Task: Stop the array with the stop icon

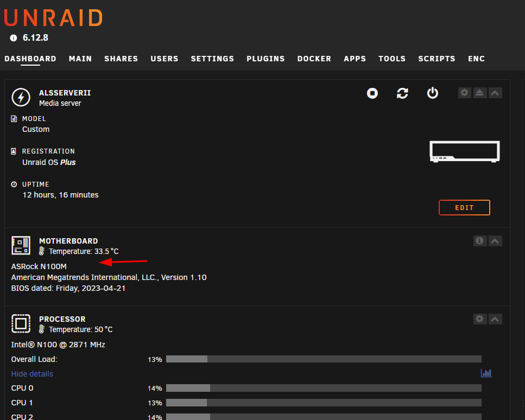Action: pyautogui.click(x=372, y=93)
